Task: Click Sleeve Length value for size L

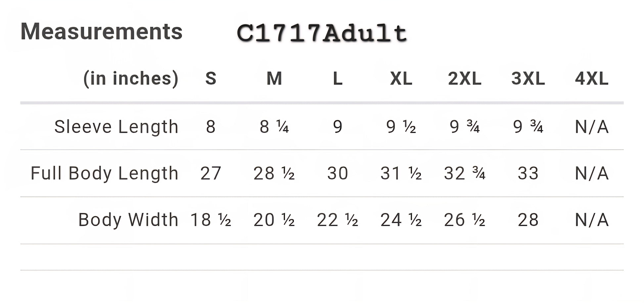Action: (x=338, y=127)
